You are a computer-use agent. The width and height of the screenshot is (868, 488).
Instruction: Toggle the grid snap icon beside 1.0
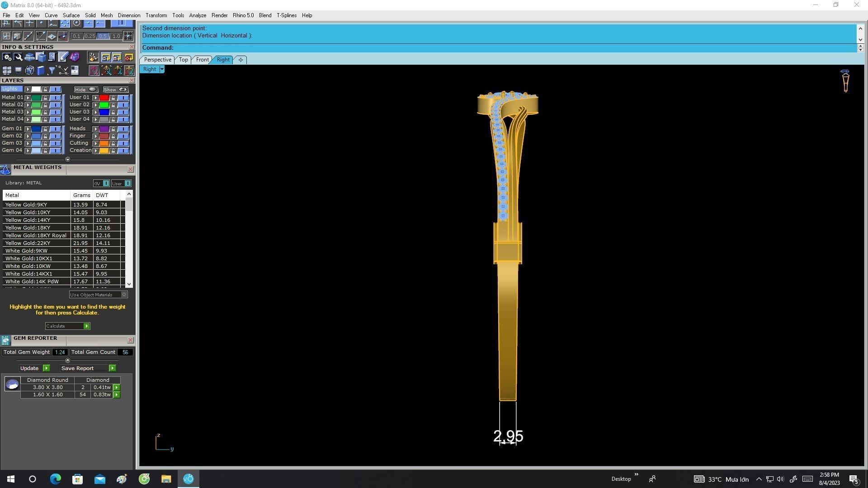(x=128, y=36)
